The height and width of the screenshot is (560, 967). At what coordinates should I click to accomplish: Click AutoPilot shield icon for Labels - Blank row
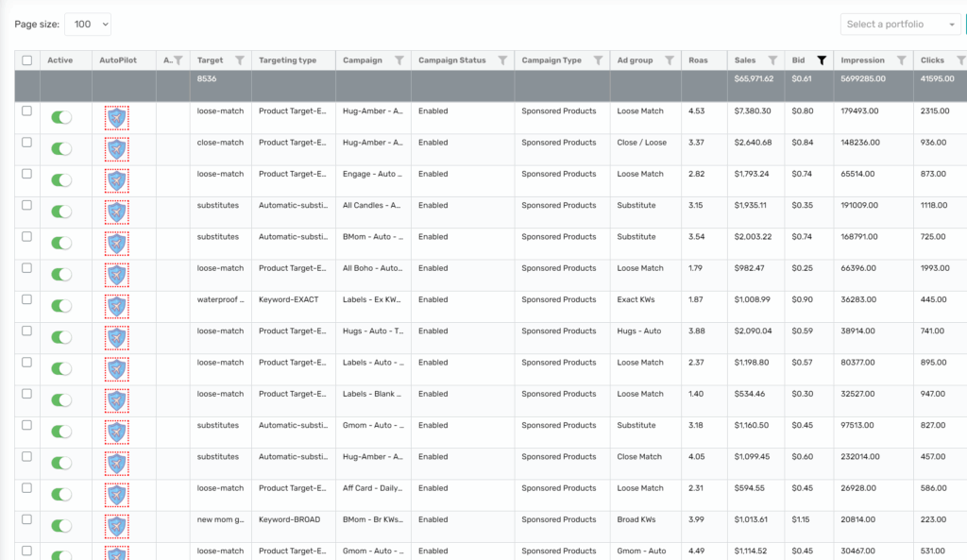[x=116, y=401]
